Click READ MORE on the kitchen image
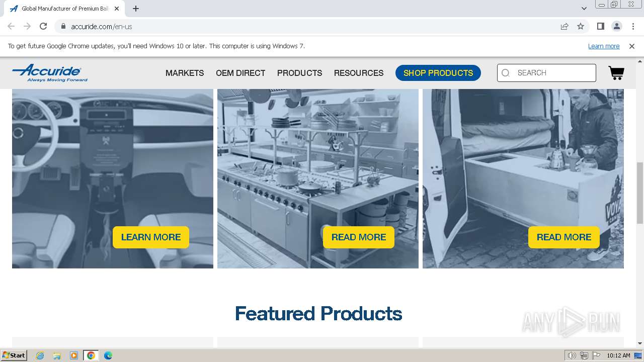Image resolution: width=644 pixels, height=362 pixels. click(359, 237)
